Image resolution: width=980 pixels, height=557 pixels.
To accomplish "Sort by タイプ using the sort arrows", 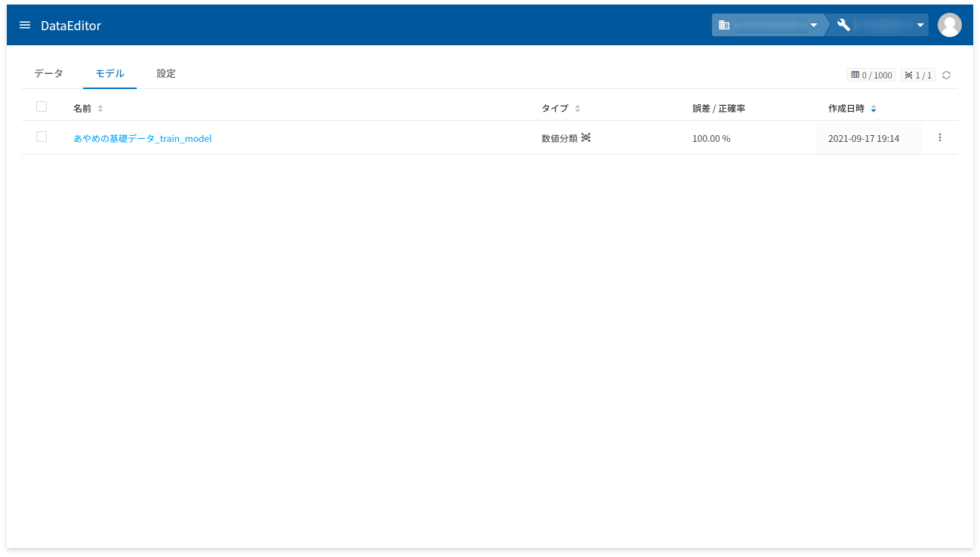I will (578, 109).
